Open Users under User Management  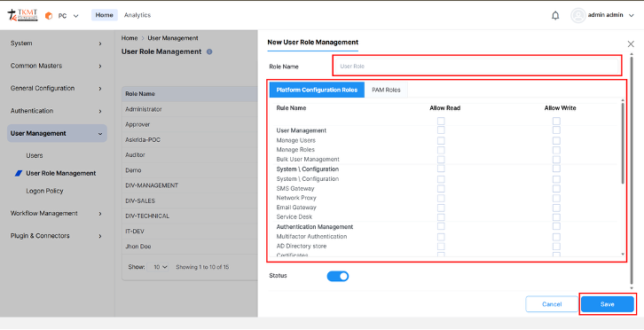point(35,156)
